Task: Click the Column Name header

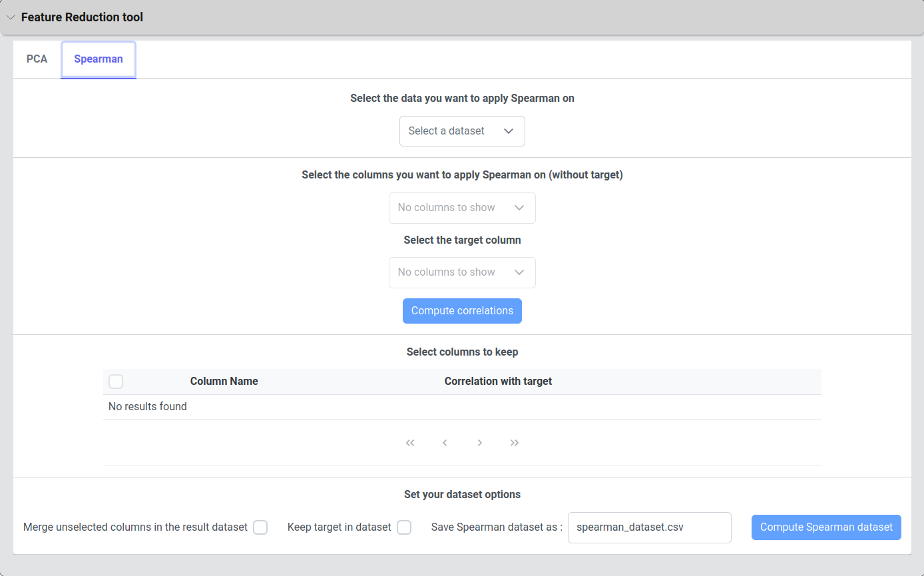Action: tap(224, 382)
